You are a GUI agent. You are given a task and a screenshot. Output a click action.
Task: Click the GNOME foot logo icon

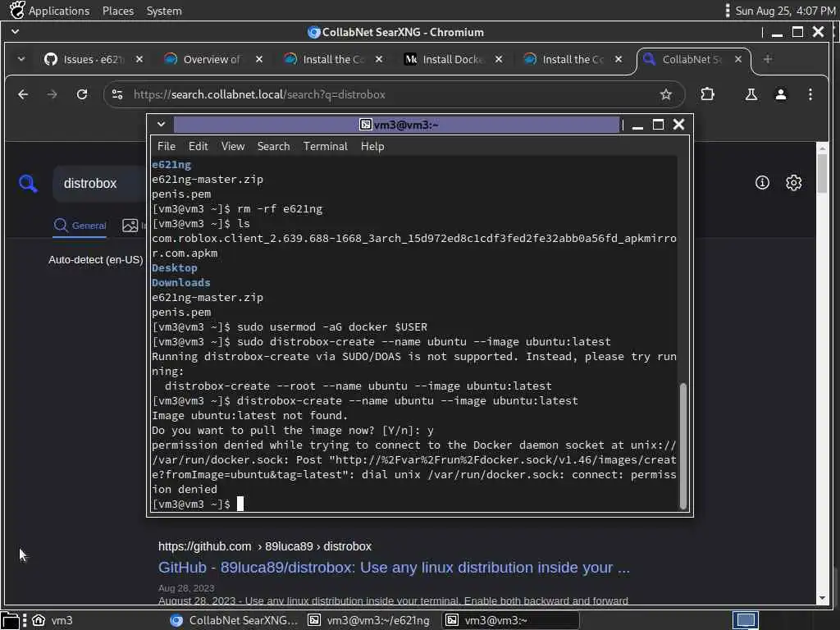point(17,10)
